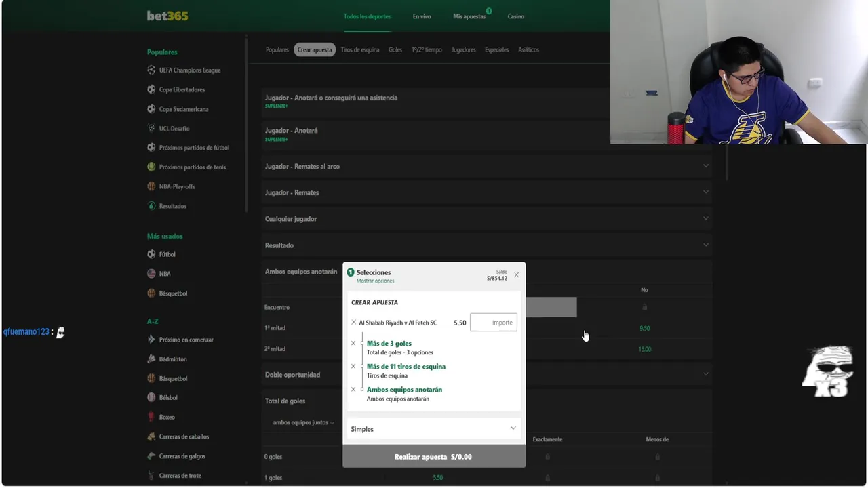The width and height of the screenshot is (868, 488).
Task: Expand the Resultado section
Action: (487, 245)
